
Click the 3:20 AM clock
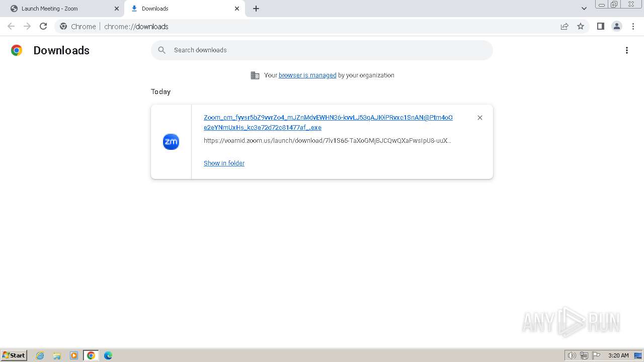(618, 355)
